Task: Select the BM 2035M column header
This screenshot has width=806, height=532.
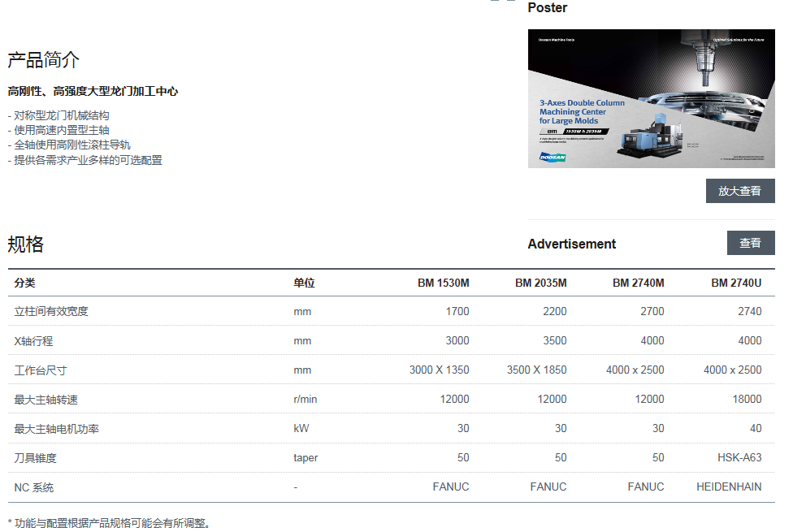Action: [540, 283]
